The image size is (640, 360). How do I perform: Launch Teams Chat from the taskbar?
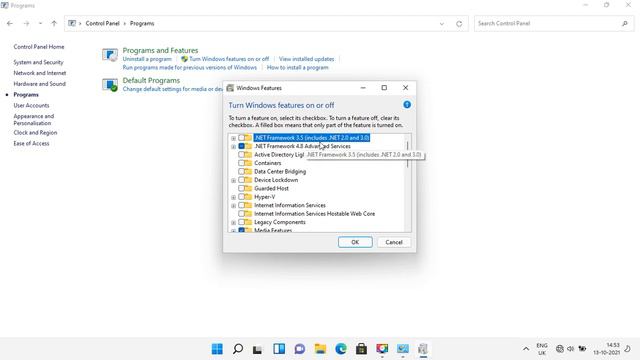click(x=300, y=349)
